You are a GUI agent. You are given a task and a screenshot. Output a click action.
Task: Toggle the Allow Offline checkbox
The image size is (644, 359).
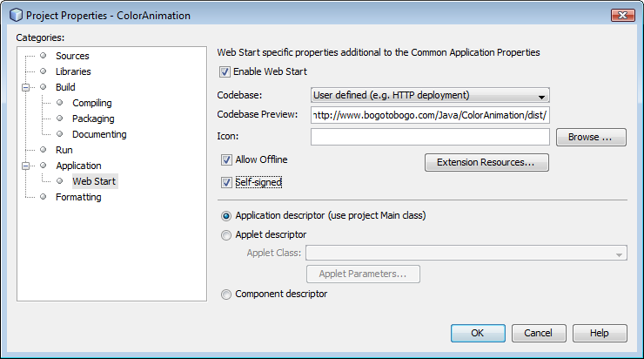(x=226, y=160)
